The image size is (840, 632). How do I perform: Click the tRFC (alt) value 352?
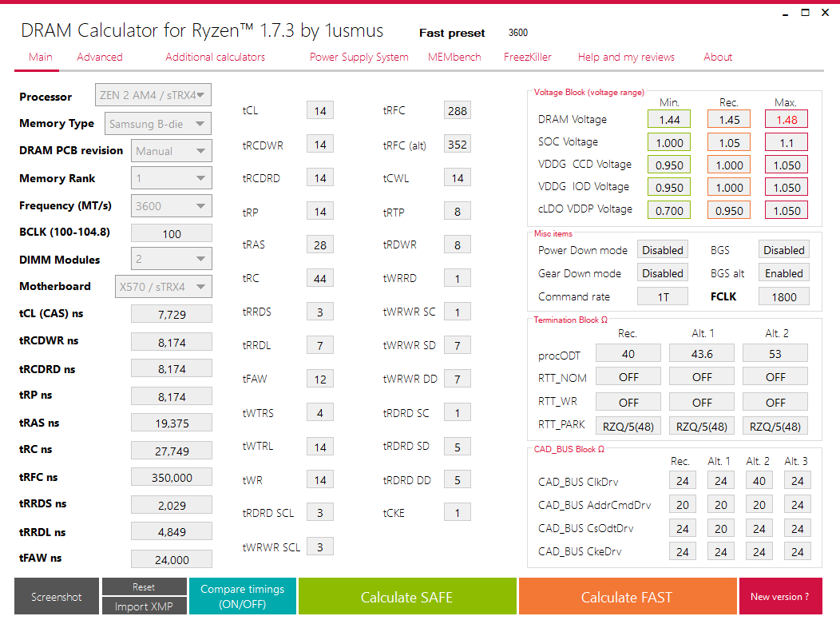pos(458,144)
